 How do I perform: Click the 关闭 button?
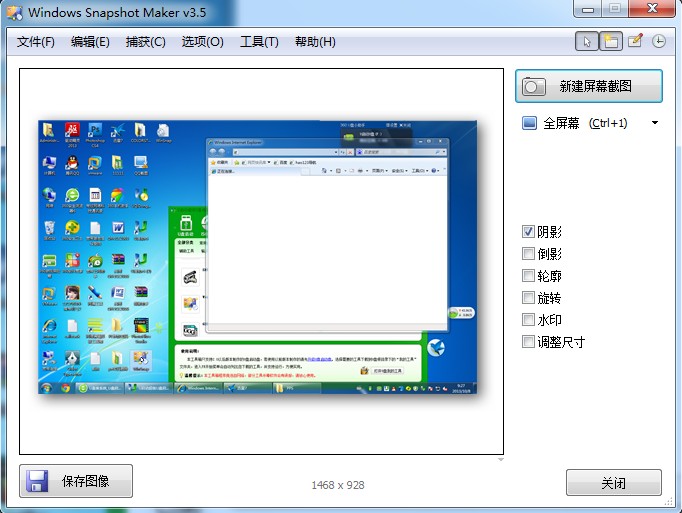tap(614, 483)
